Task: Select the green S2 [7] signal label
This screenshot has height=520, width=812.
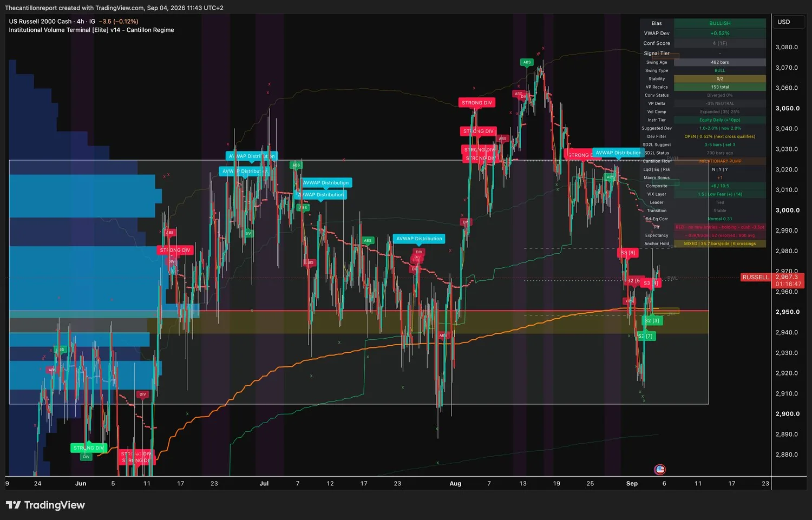Action: tap(645, 336)
